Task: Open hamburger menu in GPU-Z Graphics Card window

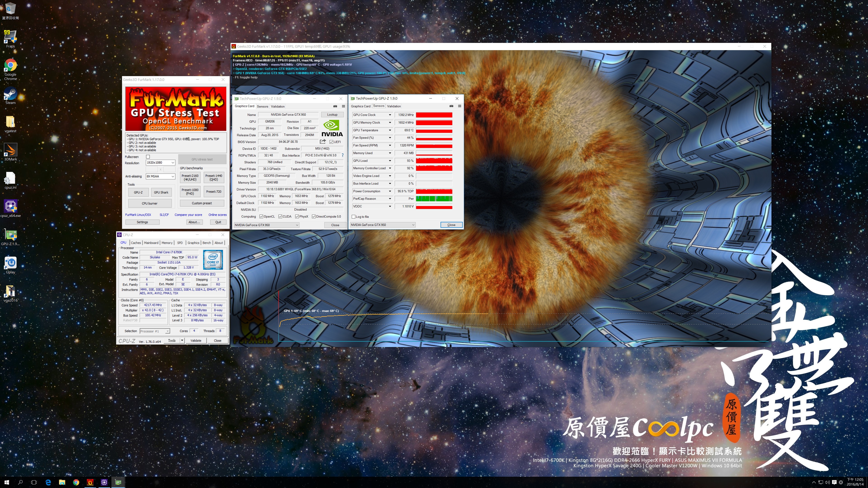Action: point(343,106)
